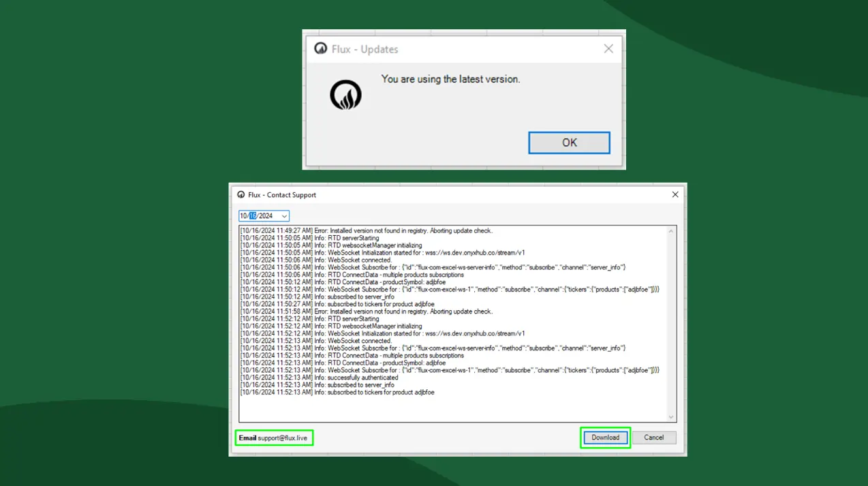The width and height of the screenshot is (868, 486).
Task: Select year 2024 in the date field
Action: coord(265,216)
